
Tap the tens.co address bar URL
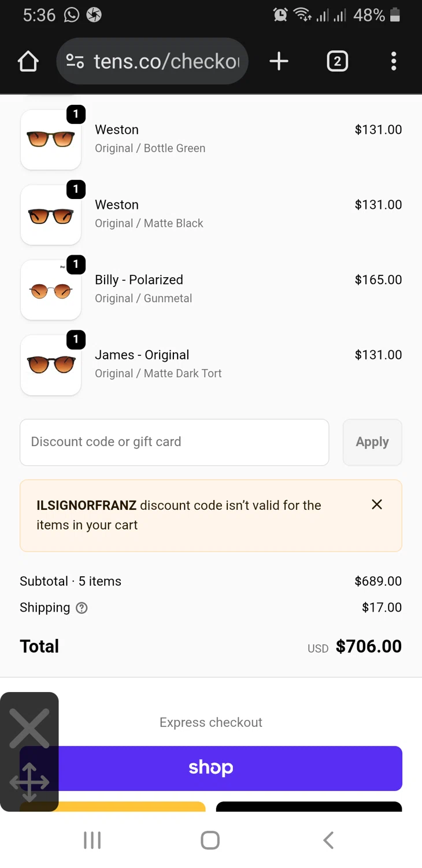pos(166,61)
